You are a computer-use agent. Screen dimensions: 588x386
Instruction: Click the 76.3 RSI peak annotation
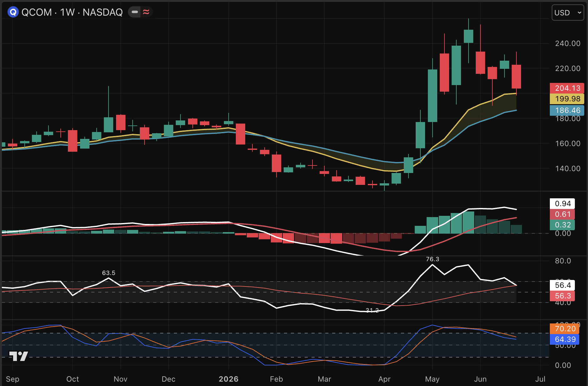[x=433, y=259]
